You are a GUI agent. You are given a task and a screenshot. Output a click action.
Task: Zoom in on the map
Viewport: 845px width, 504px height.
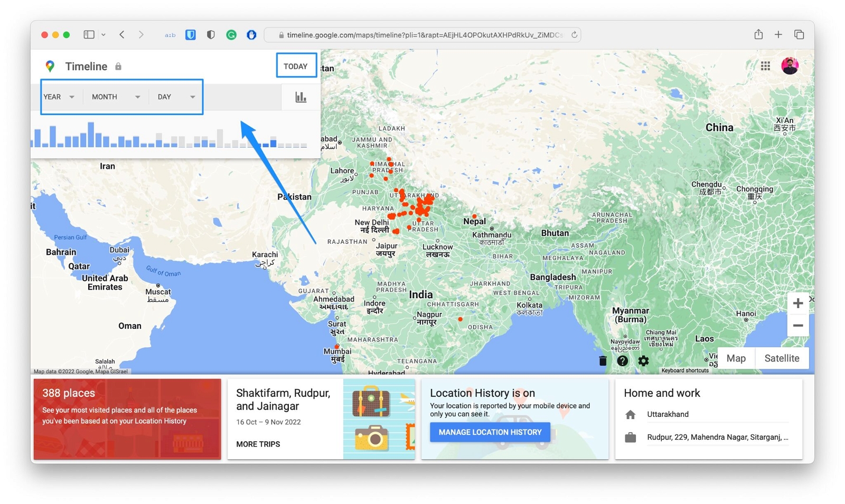tap(797, 303)
